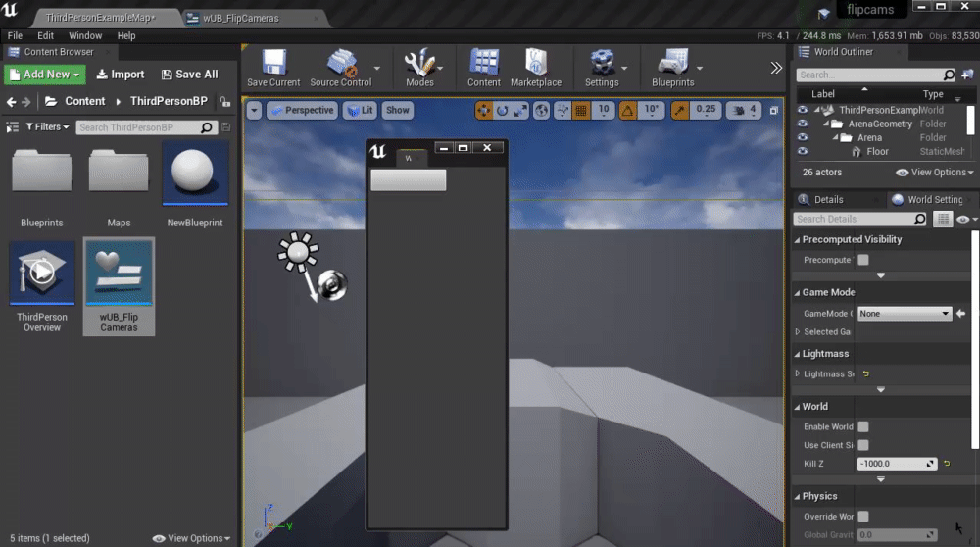980x547 pixels.
Task: Open the path folder icon beside Content
Action: click(x=51, y=101)
